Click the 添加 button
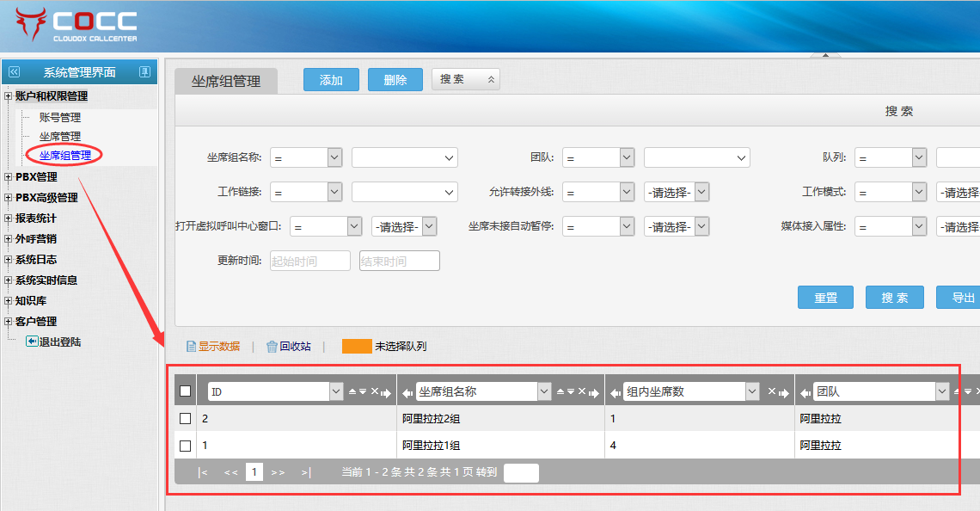 [x=331, y=79]
